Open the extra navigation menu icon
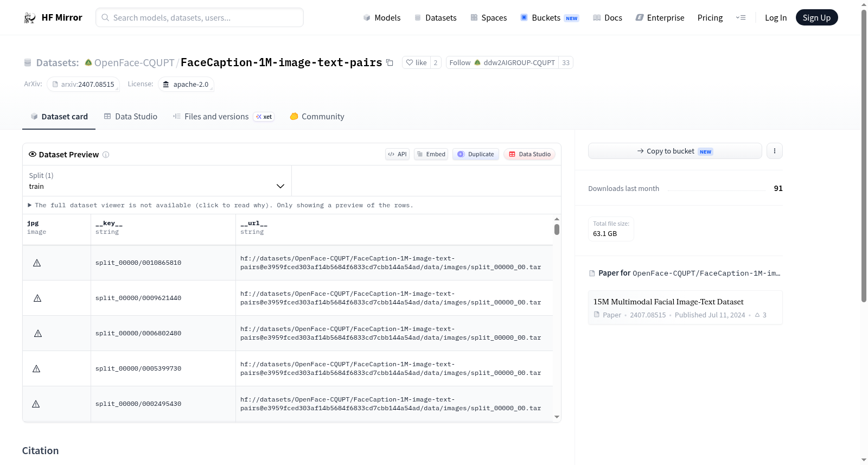 pyautogui.click(x=741, y=18)
